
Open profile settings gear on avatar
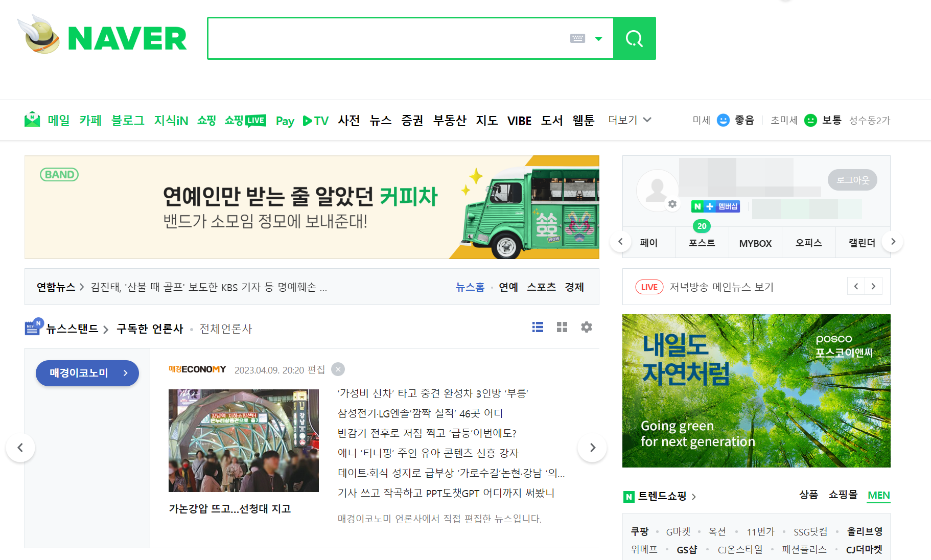[x=672, y=204]
